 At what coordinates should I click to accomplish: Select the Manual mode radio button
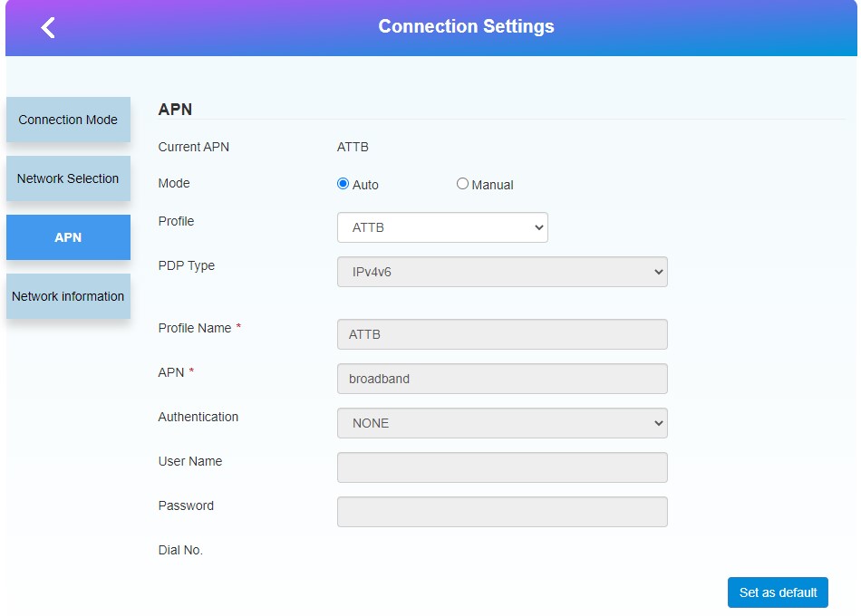(x=462, y=183)
